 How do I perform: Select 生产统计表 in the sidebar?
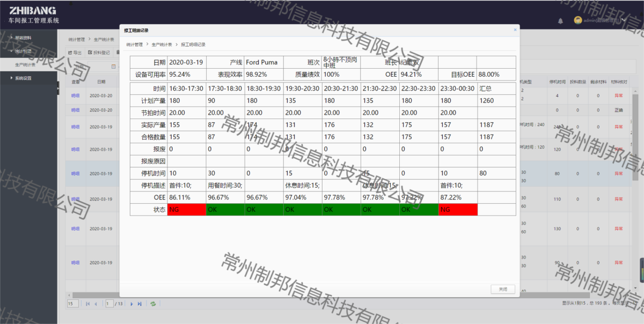(25, 65)
